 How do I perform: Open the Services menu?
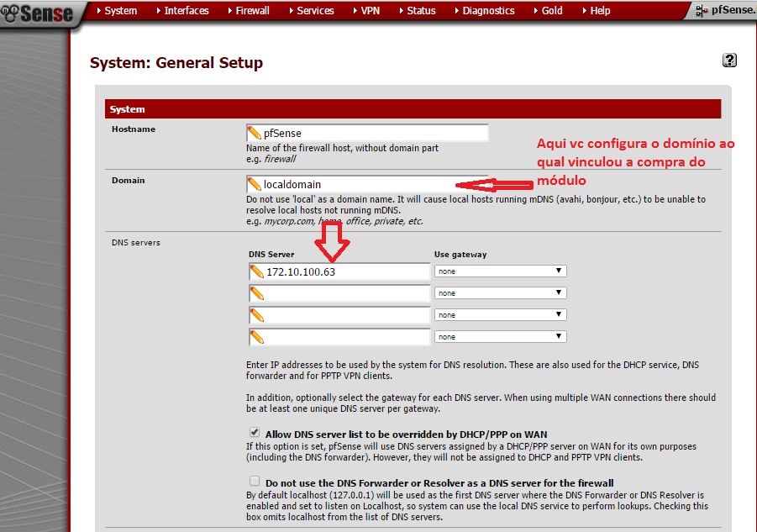click(x=315, y=11)
